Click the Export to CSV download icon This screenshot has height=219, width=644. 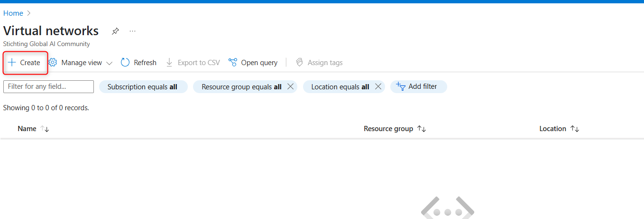pos(169,63)
